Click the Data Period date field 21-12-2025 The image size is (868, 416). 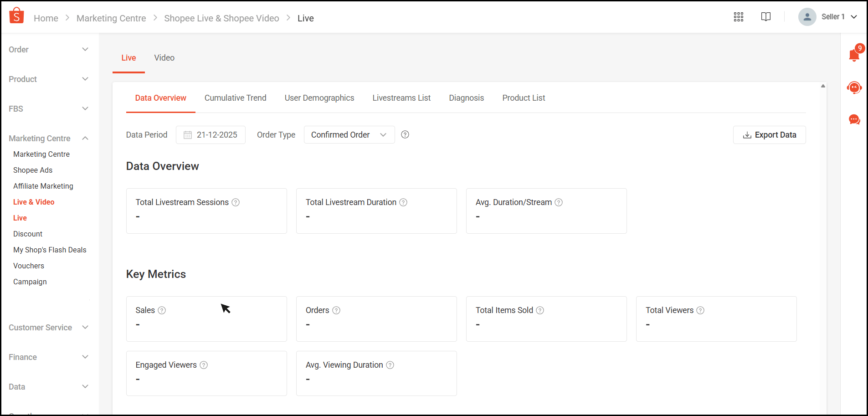point(211,135)
